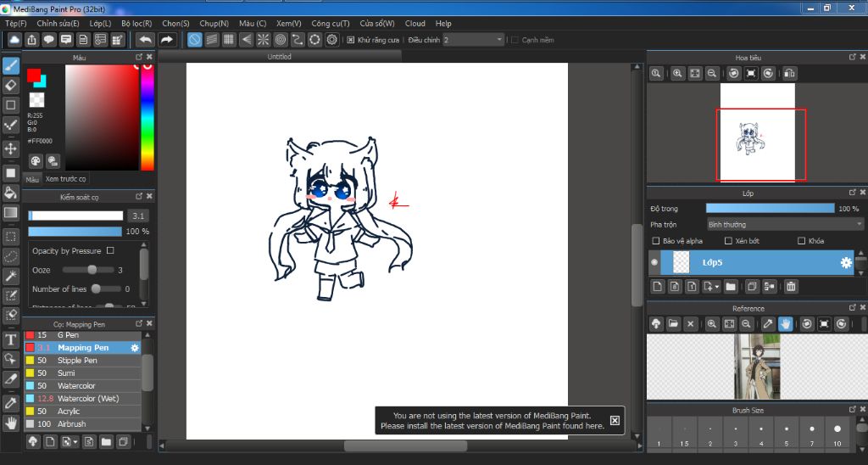Select the Text tool
Image resolution: width=868 pixels, height=465 pixels.
10,339
